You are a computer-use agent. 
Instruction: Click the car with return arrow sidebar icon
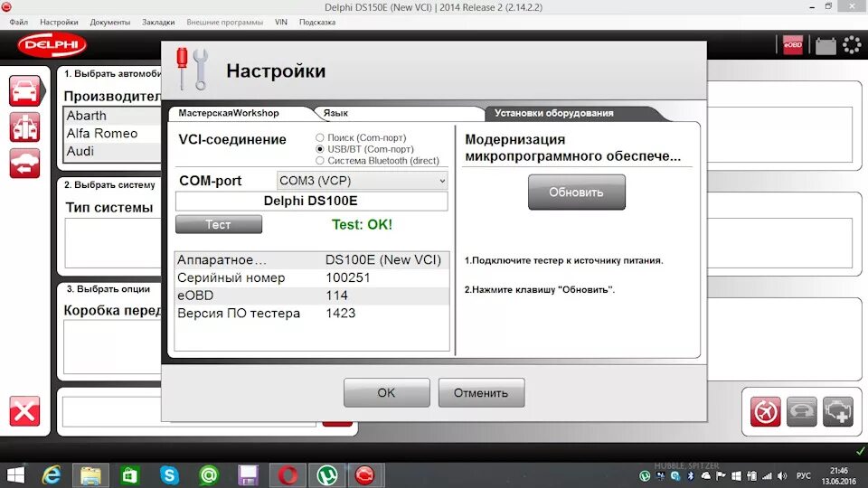click(25, 164)
